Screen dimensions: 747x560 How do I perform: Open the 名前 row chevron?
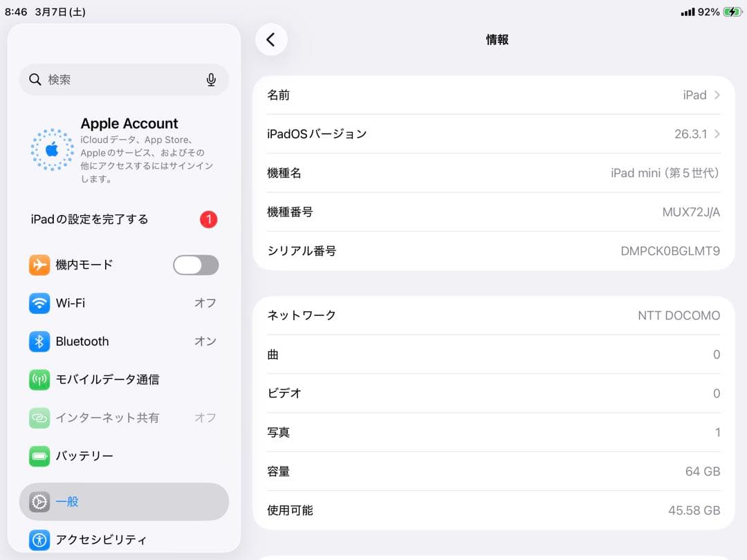point(717,95)
